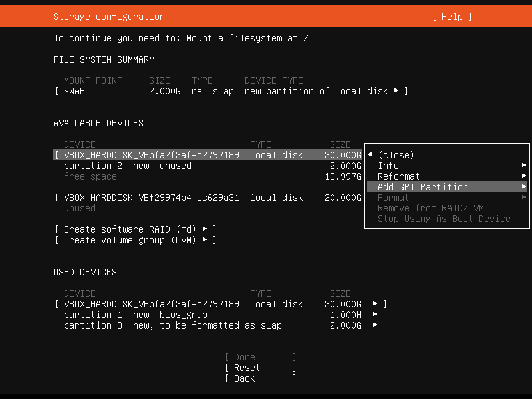Image resolution: width=532 pixels, height=399 pixels.
Task: Expand arrow next to Add GPT Partition
Action: coord(524,187)
